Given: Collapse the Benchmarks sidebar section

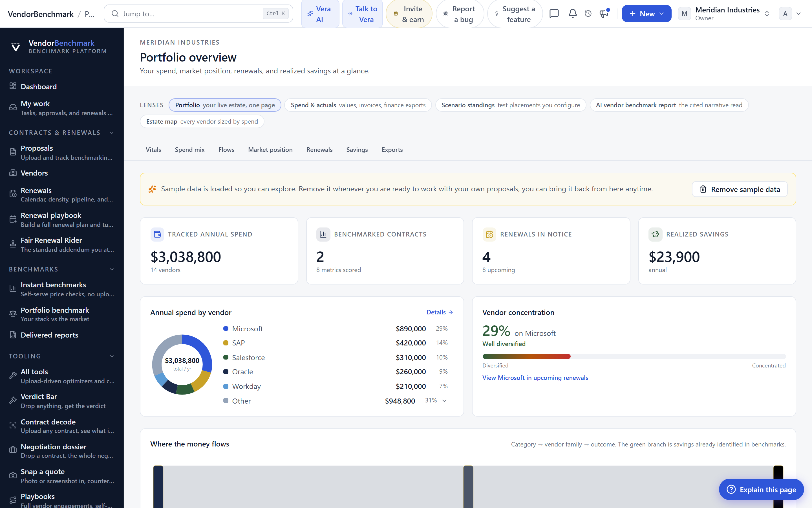Looking at the screenshot, I should (x=112, y=269).
